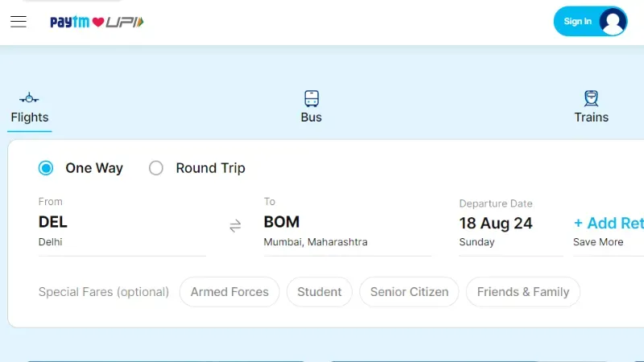Toggle the Student special fare
This screenshot has width=644, height=362.
[320, 292]
